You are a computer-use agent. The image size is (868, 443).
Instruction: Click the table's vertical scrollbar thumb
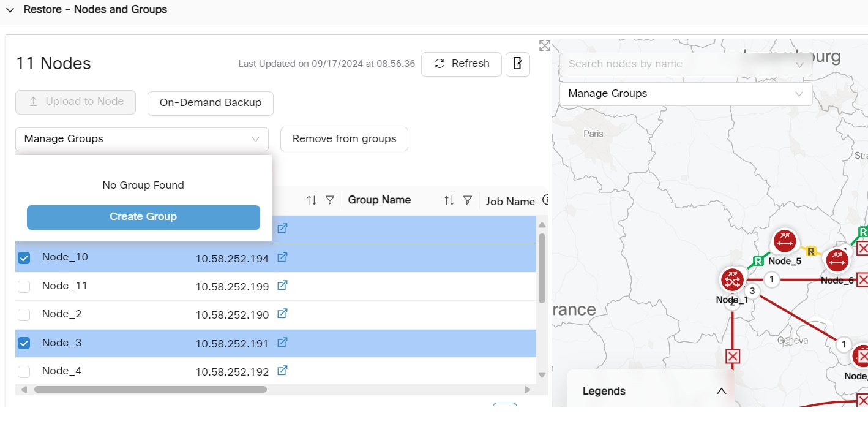542,268
